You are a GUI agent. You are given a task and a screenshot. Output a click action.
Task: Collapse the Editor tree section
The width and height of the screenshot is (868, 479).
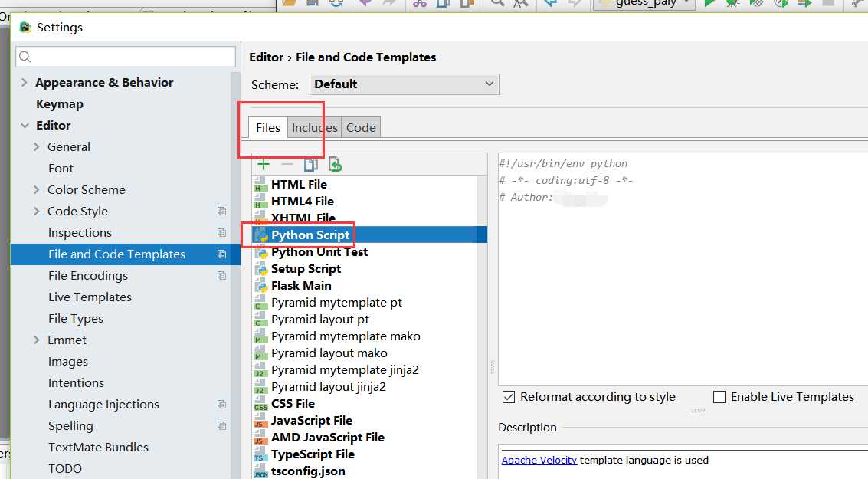[25, 126]
